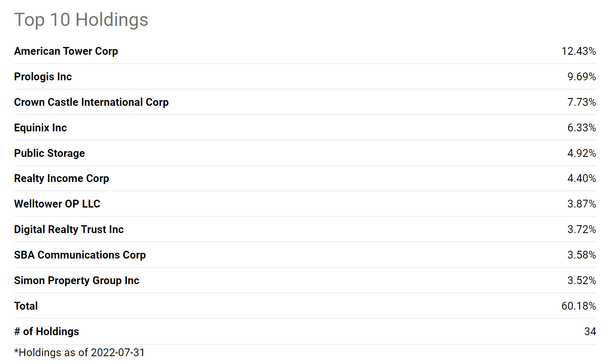
Task: Click the Total row label
Action: tap(26, 306)
